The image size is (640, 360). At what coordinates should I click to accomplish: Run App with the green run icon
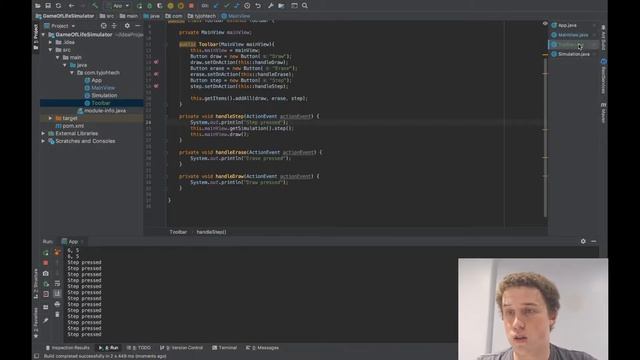click(139, 6)
